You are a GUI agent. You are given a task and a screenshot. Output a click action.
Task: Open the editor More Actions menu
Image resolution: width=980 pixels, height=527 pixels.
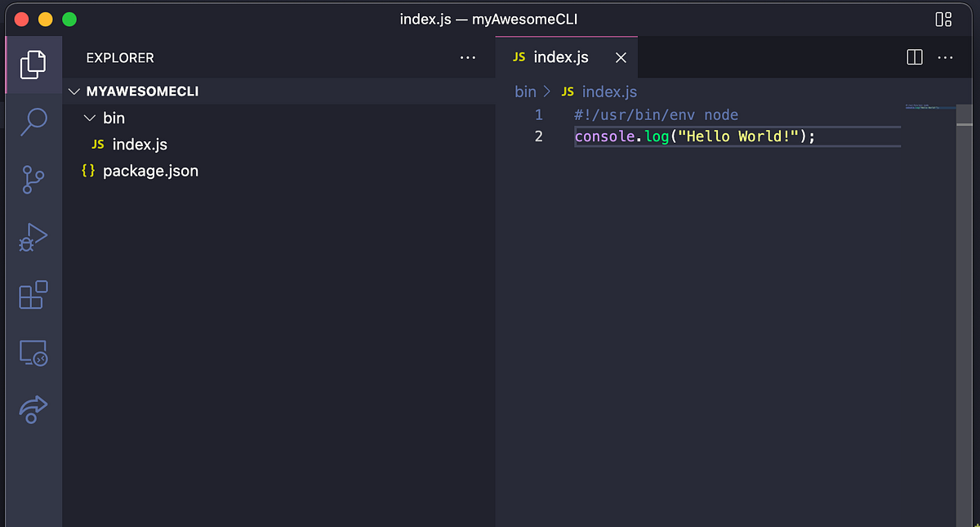point(946,57)
